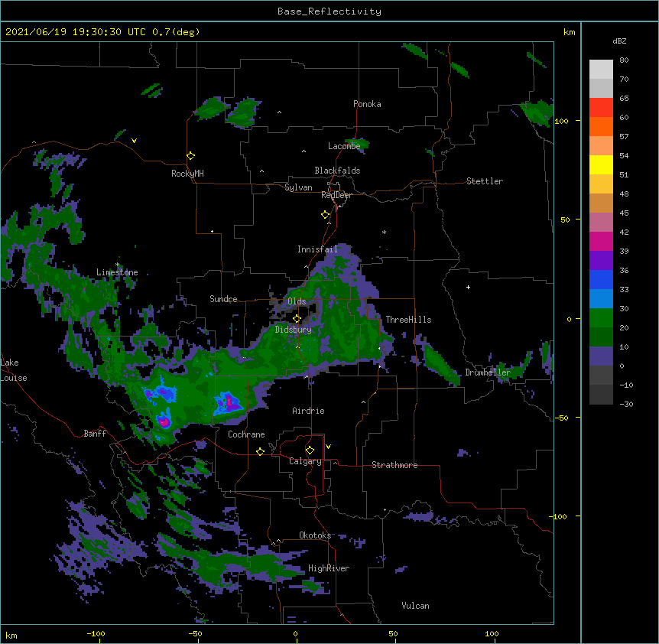
Task: Click the Calgary city label
Action: [305, 461]
